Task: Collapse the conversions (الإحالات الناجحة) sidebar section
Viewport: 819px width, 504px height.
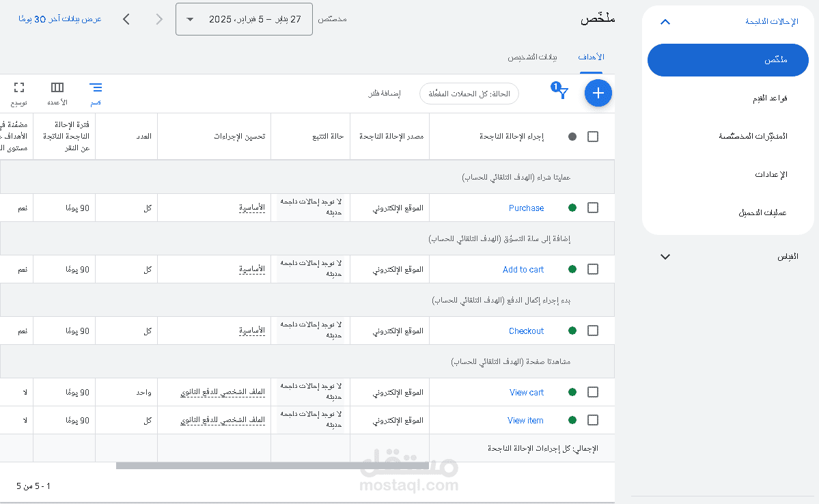Action: click(665, 22)
